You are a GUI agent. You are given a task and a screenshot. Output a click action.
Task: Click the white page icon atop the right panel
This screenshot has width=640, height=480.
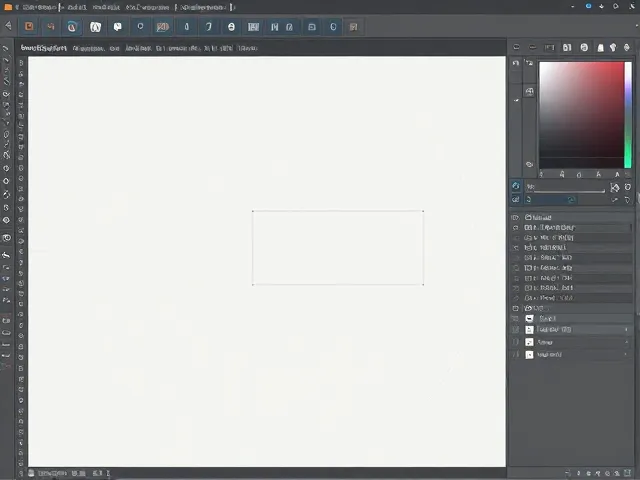[600, 48]
